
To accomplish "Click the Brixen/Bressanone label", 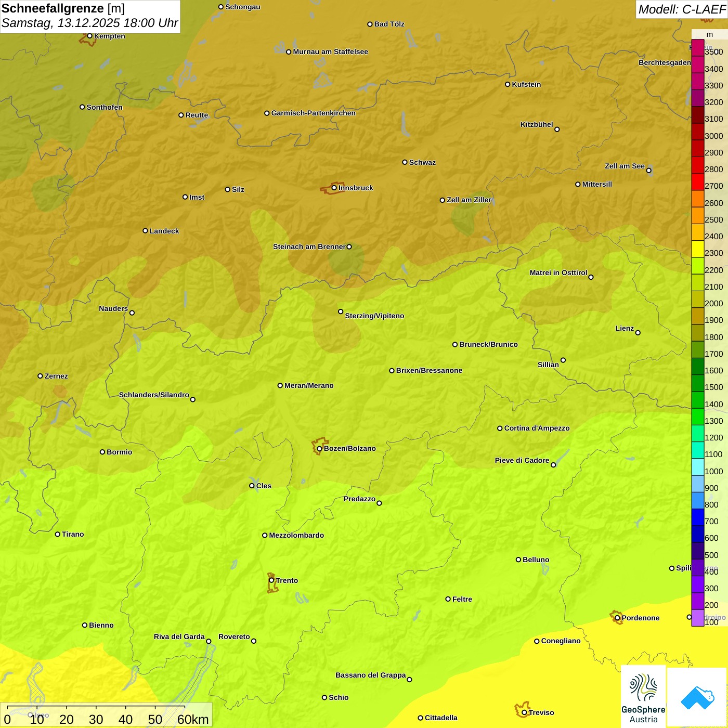I will (x=429, y=370).
